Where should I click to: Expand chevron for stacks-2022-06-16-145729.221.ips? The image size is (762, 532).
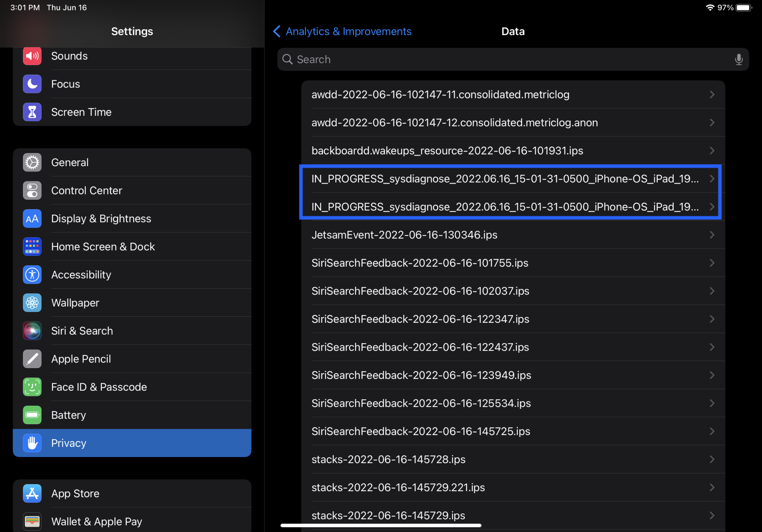point(712,487)
